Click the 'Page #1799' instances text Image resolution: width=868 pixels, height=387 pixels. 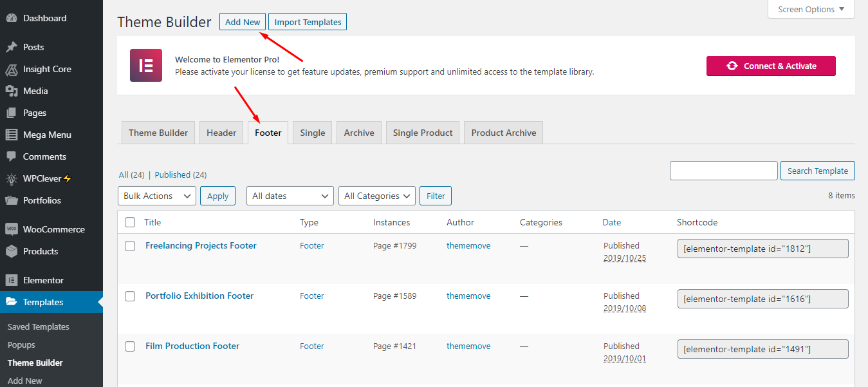394,245
